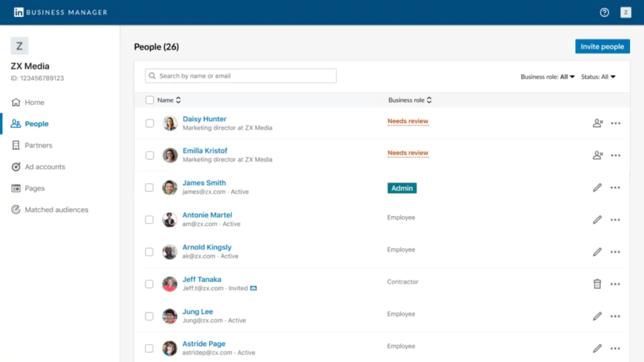The image size is (644, 362).
Task: Click the Invite people button
Action: (x=602, y=46)
